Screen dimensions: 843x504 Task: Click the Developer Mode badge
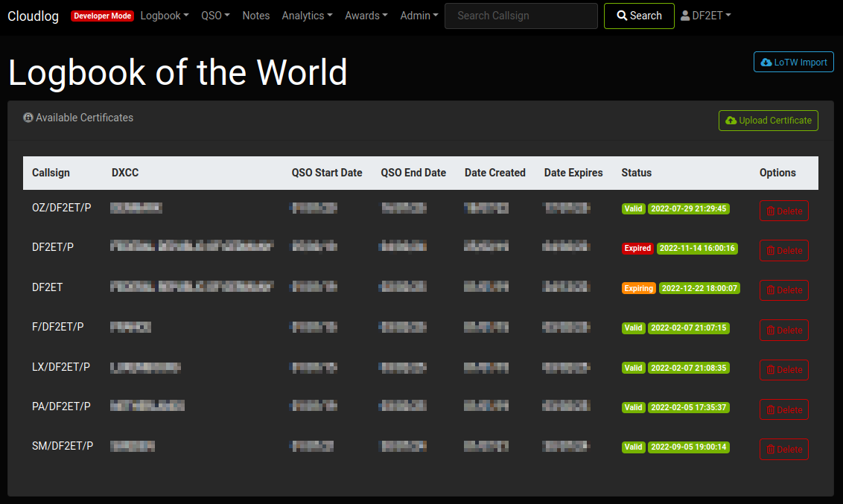pyautogui.click(x=102, y=16)
